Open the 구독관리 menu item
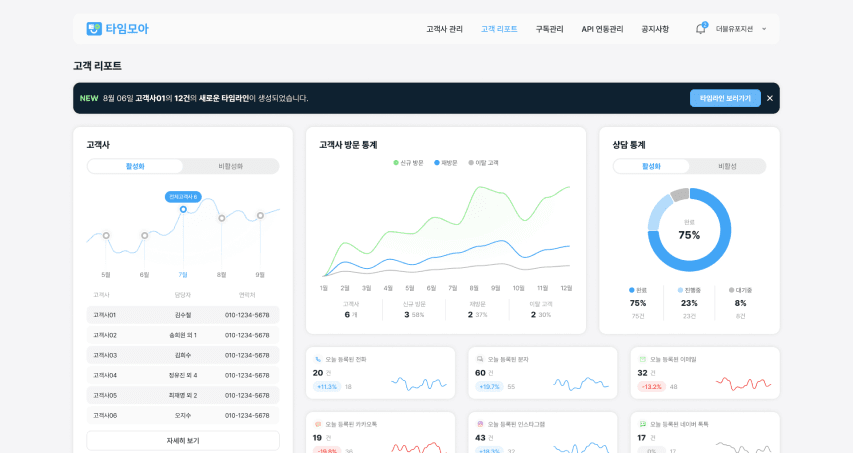Screen dimensions: 853x453 (x=549, y=29)
